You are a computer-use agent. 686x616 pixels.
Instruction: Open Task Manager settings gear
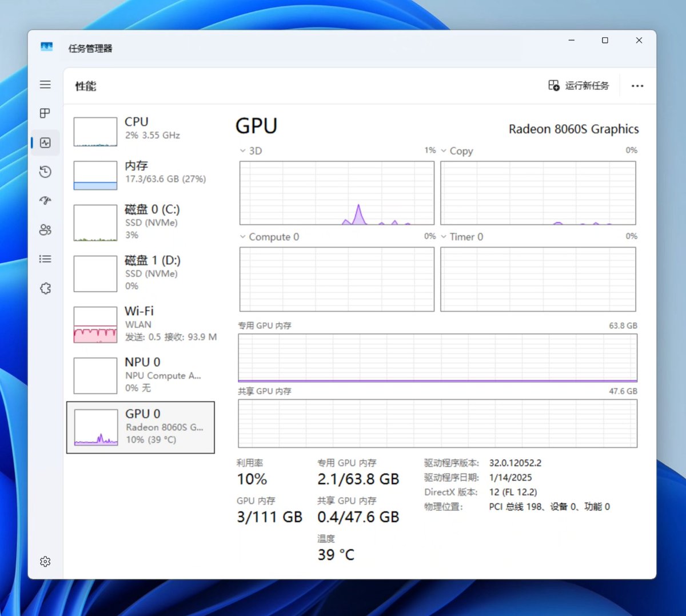pyautogui.click(x=45, y=562)
